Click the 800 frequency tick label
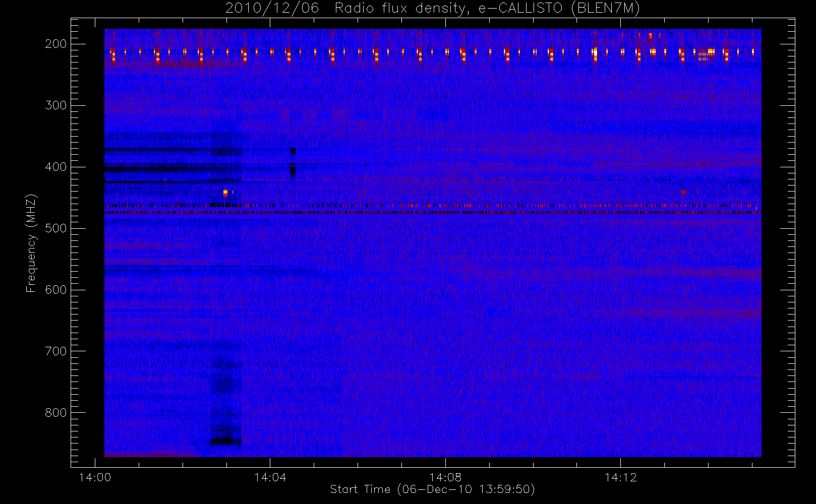Viewport: 816px width, 504px height. pos(56,413)
